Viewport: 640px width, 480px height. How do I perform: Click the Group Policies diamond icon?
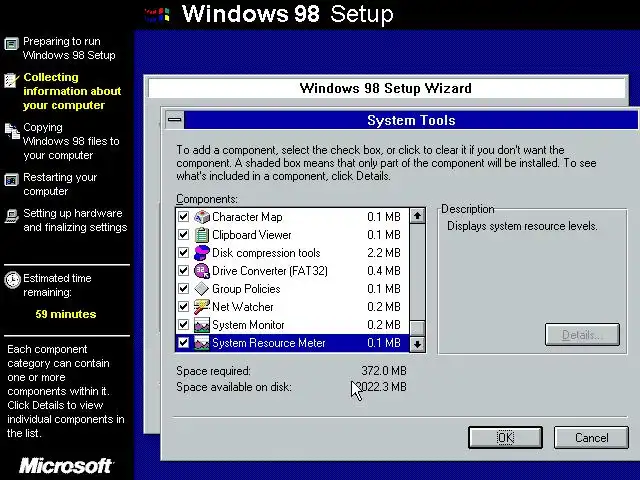202,289
